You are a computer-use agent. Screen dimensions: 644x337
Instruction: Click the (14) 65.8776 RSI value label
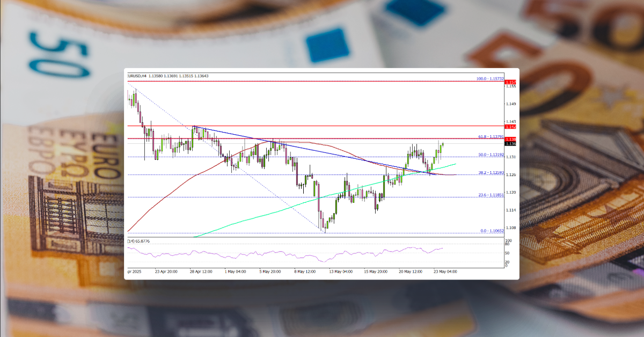pyautogui.click(x=138, y=240)
